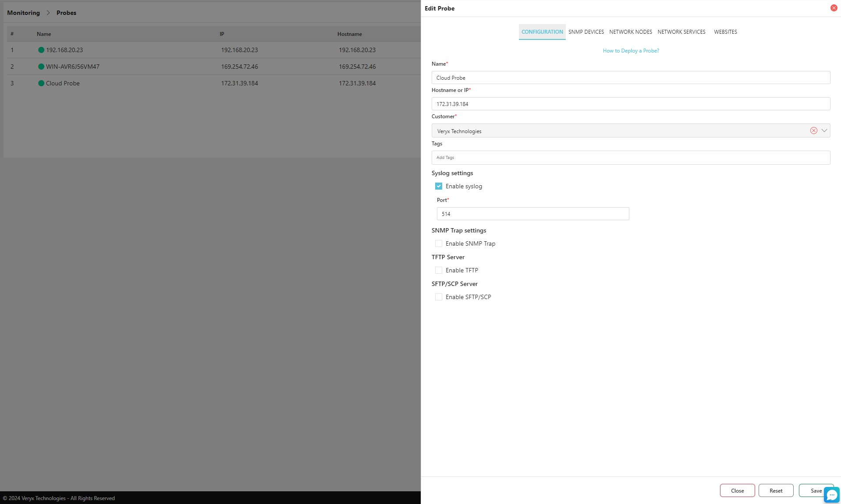The height and width of the screenshot is (504, 841).
Task: Click the breadcrumb chevron after Monitoring
Action: click(x=48, y=13)
